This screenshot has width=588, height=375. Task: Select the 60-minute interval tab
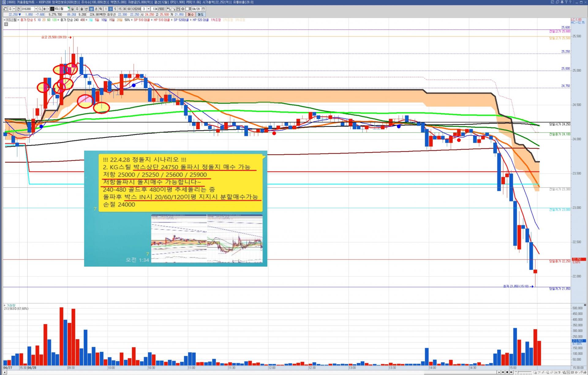click(129, 9)
